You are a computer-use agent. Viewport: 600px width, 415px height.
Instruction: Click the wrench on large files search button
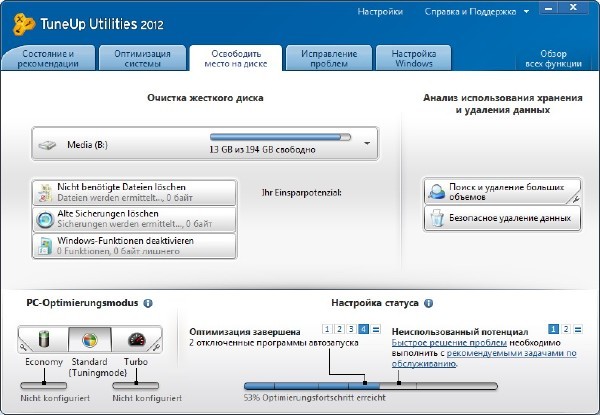click(x=576, y=199)
